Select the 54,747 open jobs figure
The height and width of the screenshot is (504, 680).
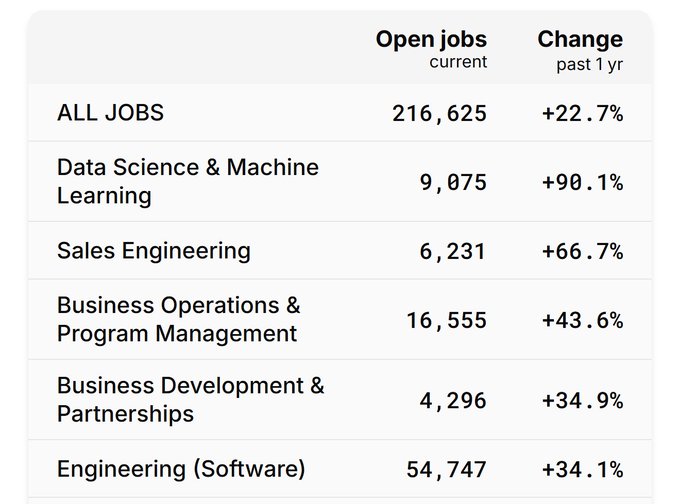[446, 469]
